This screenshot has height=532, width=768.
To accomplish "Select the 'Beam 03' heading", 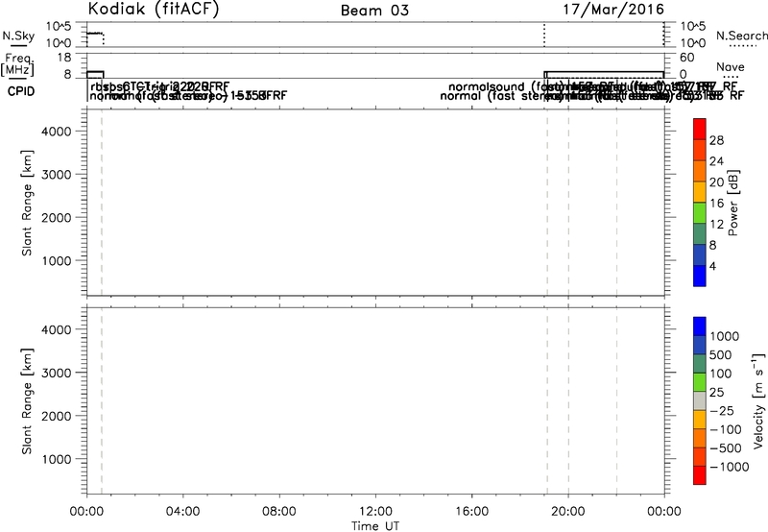I will pyautogui.click(x=374, y=11).
